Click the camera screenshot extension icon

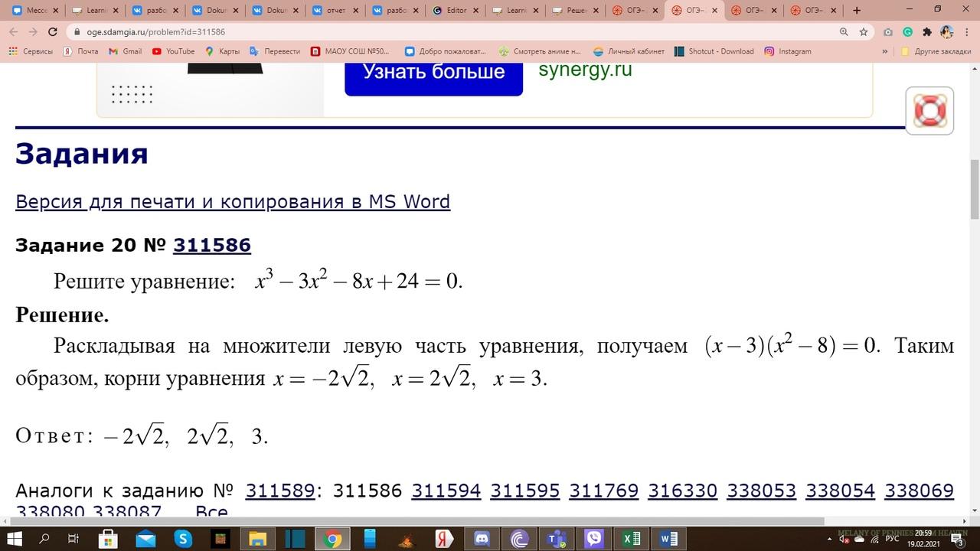[x=887, y=32]
